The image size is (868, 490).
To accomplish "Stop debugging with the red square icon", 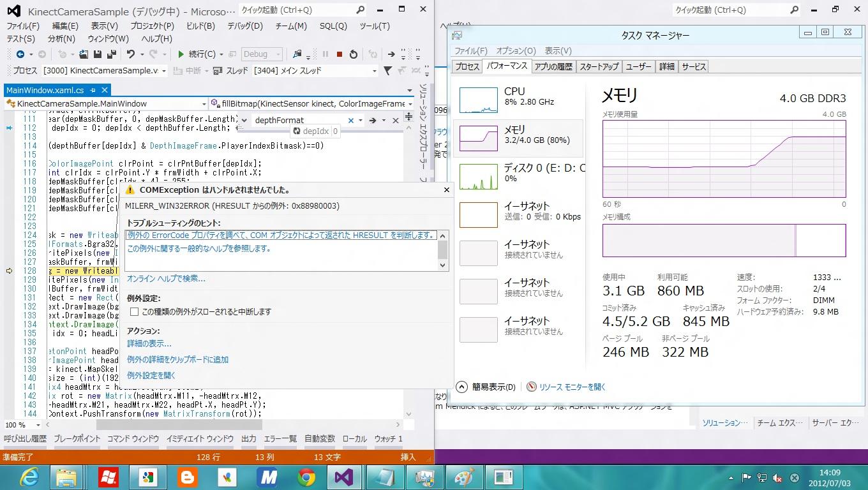I will pos(340,54).
